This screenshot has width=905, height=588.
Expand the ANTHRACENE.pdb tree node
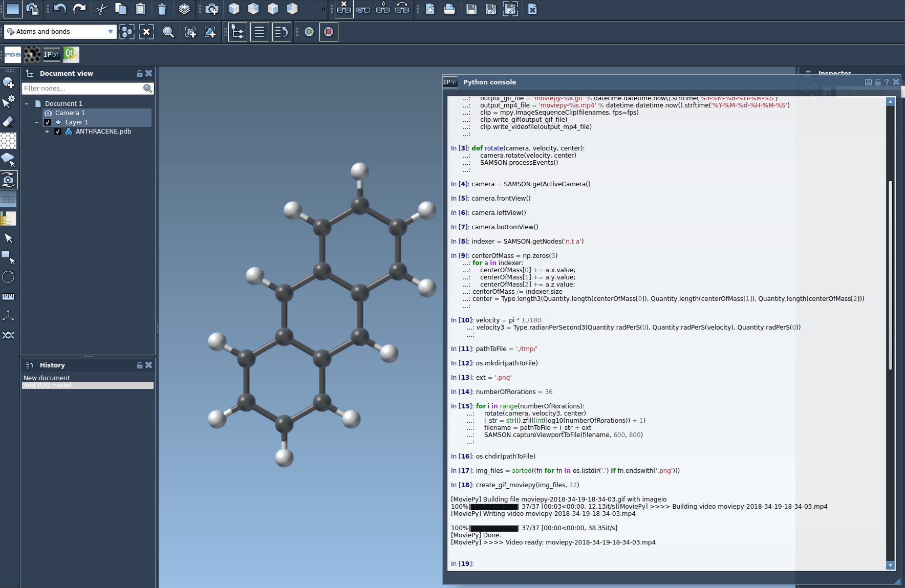[47, 132]
